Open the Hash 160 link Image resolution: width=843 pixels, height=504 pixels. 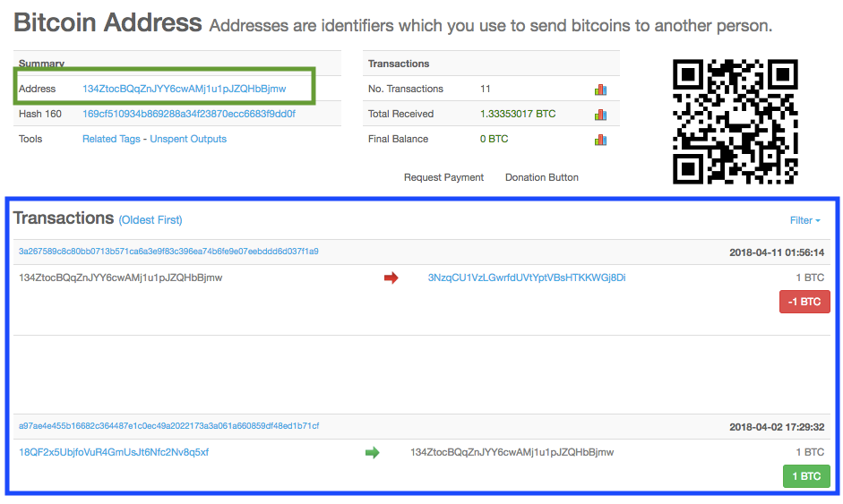[x=189, y=114]
